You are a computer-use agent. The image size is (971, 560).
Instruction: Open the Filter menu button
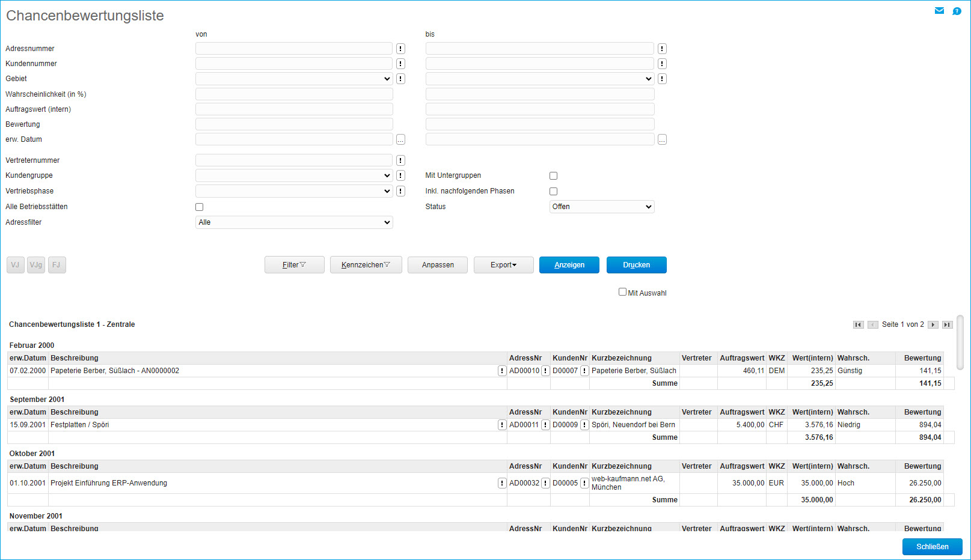click(x=294, y=265)
